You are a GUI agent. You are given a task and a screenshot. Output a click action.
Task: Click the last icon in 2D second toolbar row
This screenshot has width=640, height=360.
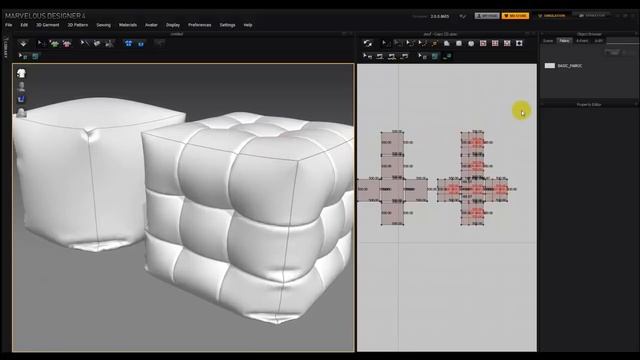[x=447, y=56]
